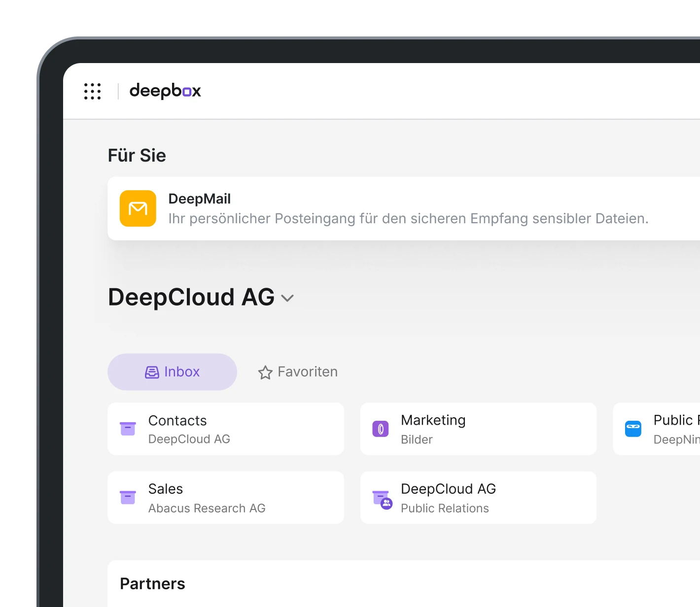This screenshot has height=607, width=700.
Task: Click the Für Sie heading
Action: (x=137, y=156)
